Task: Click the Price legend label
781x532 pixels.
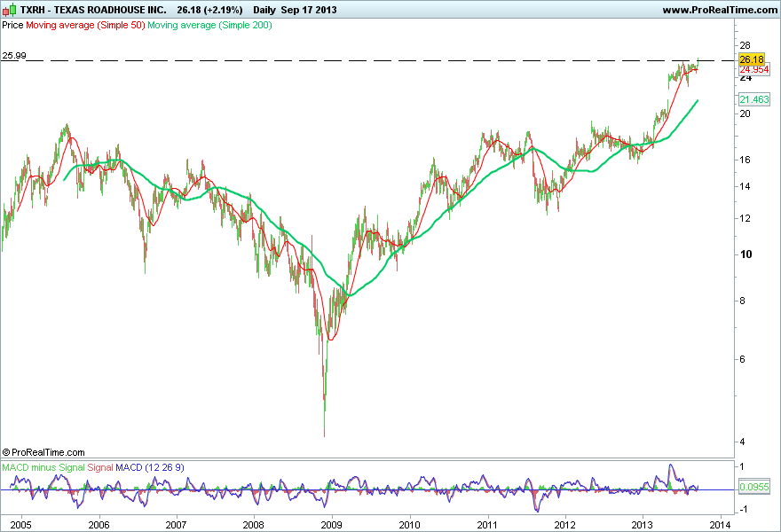Action: pyautogui.click(x=12, y=25)
